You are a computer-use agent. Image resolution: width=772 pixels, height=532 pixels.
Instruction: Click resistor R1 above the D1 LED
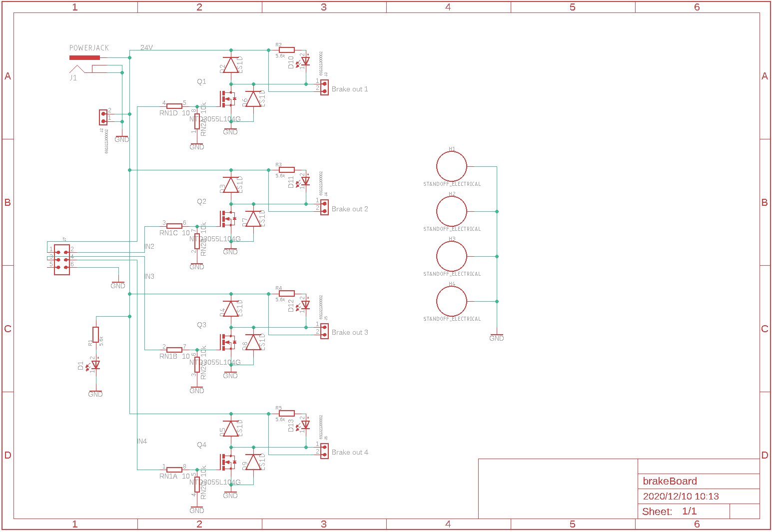pyautogui.click(x=96, y=335)
